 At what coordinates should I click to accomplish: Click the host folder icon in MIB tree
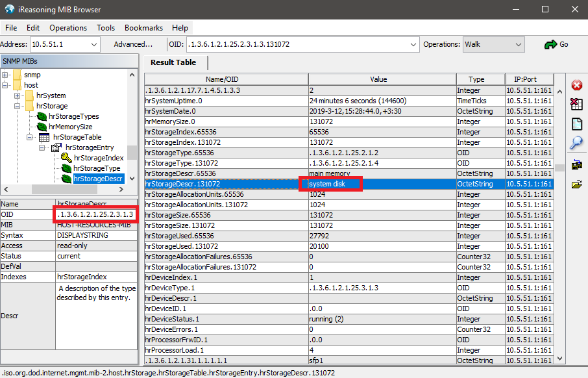point(18,85)
